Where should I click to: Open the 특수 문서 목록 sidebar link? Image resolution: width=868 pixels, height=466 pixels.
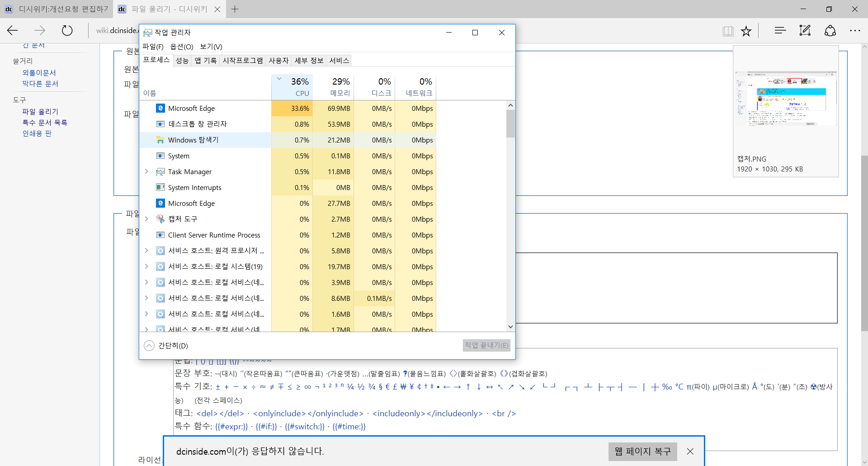[45, 123]
